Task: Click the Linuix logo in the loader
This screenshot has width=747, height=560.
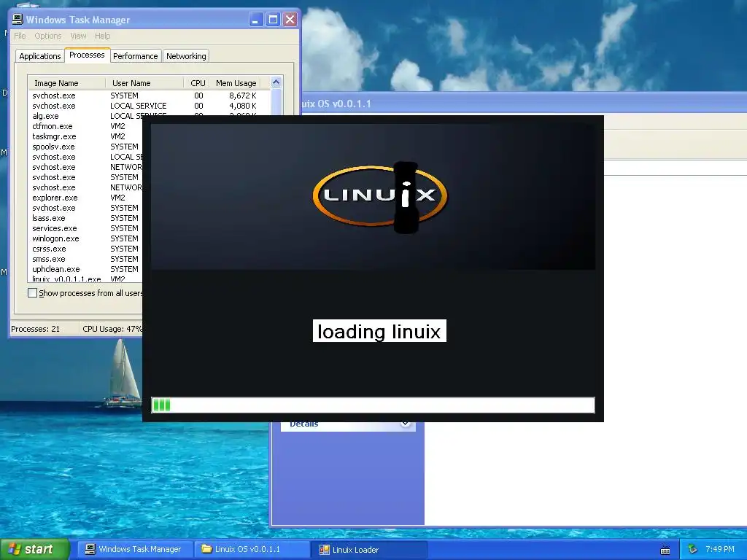Action: 379,197
